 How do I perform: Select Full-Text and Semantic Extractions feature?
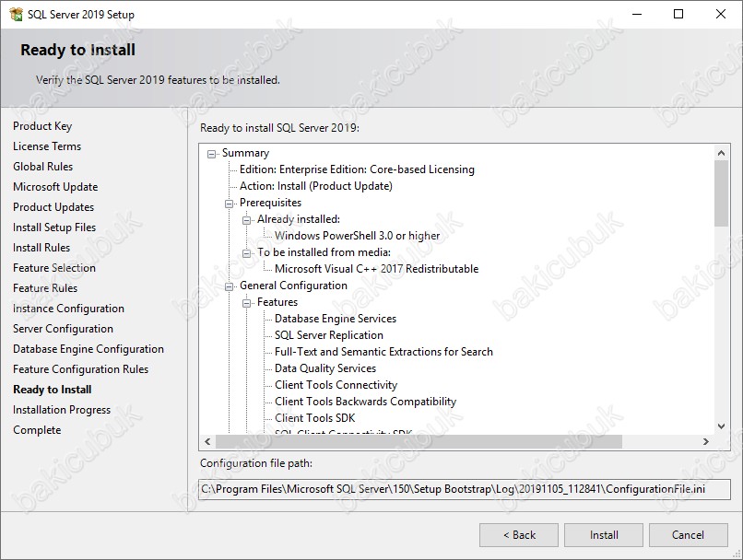point(383,352)
